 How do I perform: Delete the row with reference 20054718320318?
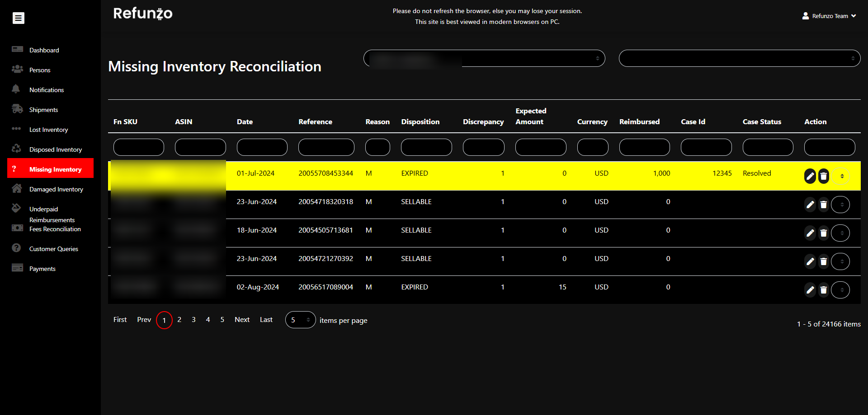coord(824,205)
